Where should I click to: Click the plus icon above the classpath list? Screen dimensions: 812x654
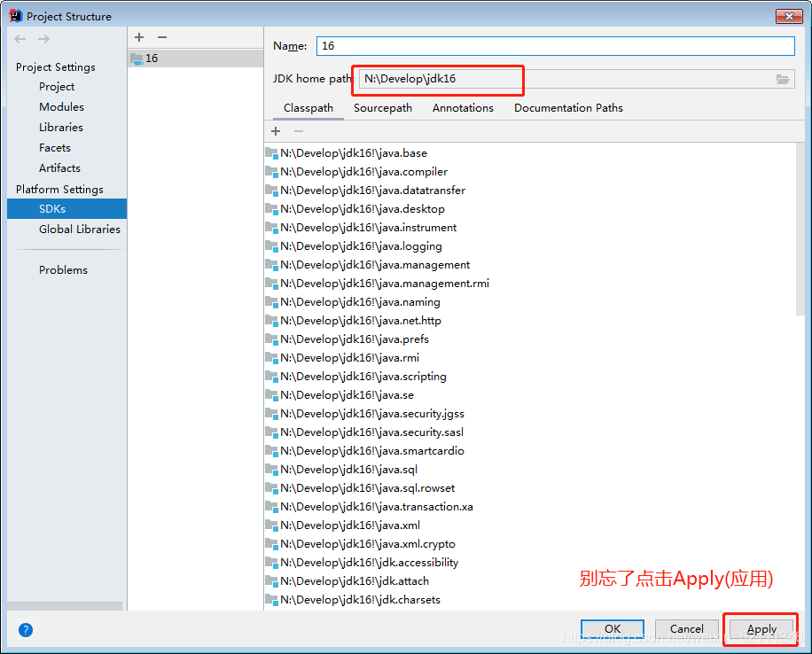coord(275,130)
